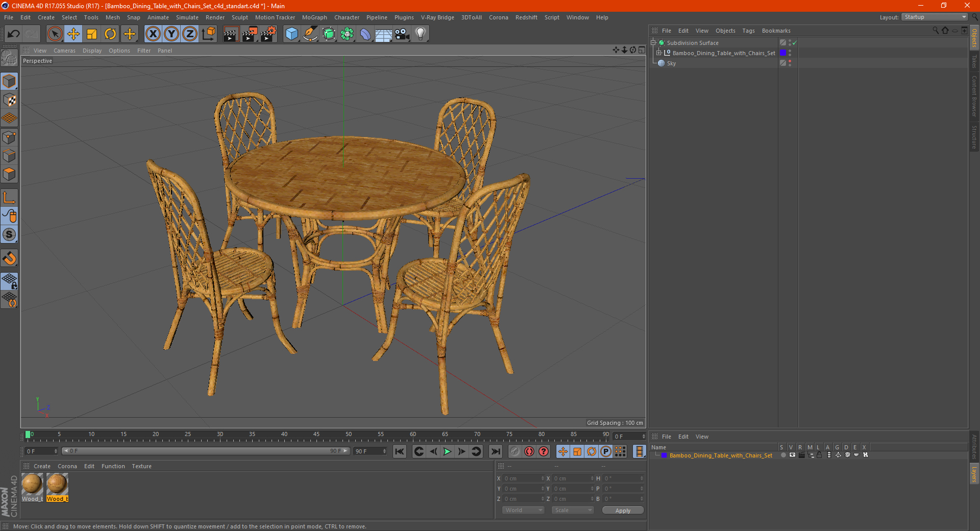Add a Camera object

click(402, 34)
